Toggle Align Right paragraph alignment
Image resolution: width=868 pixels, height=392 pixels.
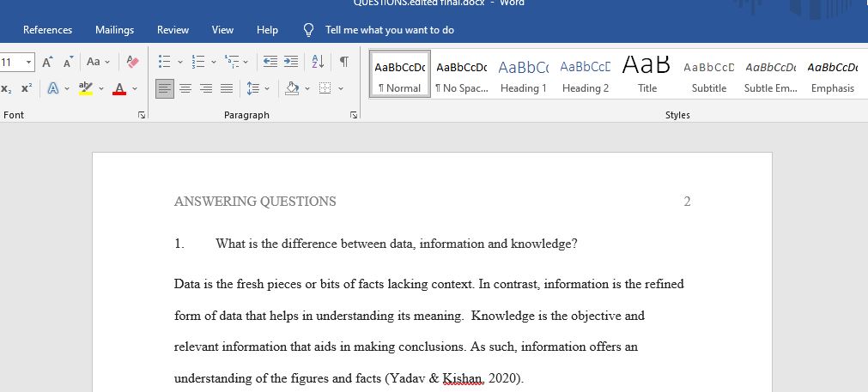pyautogui.click(x=206, y=88)
